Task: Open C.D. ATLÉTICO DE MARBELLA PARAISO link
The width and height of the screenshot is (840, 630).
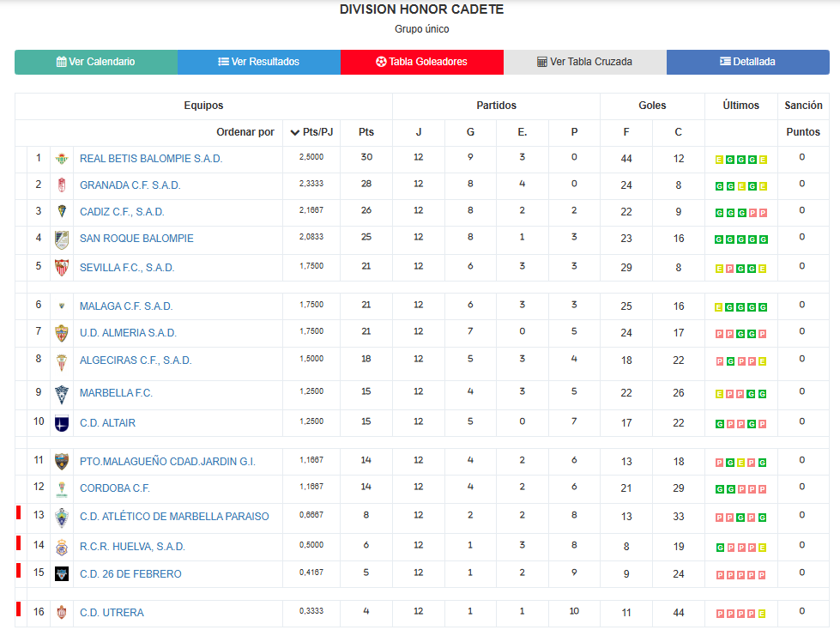Action: point(174,517)
